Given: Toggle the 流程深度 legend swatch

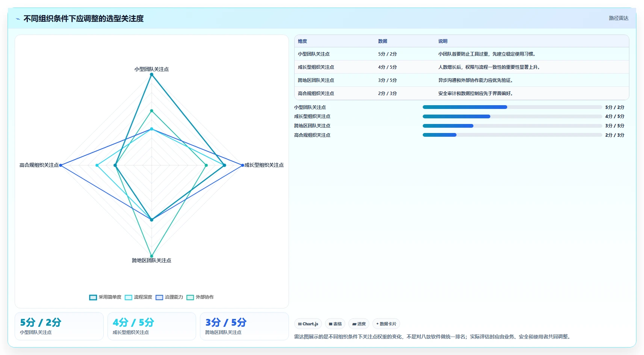Looking at the screenshot, I should pyautogui.click(x=128, y=297).
